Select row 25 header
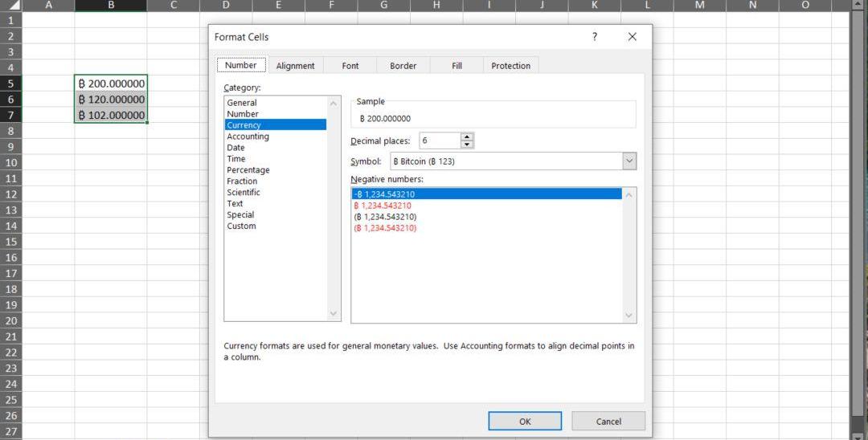Image resolution: width=868 pixels, height=440 pixels. coord(11,400)
